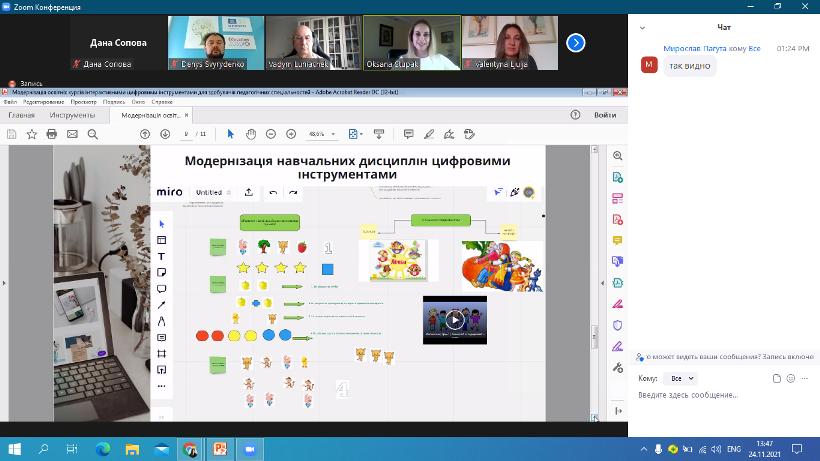Play the embedded video on the board
Image resolution: width=820 pixels, height=461 pixels.
[x=455, y=320]
